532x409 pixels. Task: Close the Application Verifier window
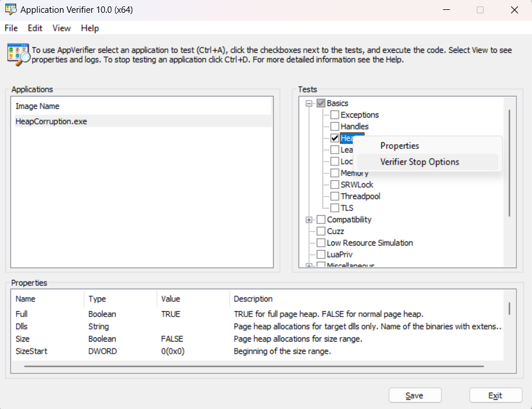tap(515, 10)
